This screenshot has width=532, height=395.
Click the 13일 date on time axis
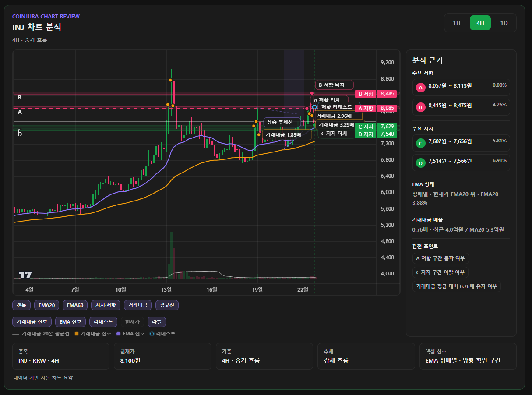[166, 289]
